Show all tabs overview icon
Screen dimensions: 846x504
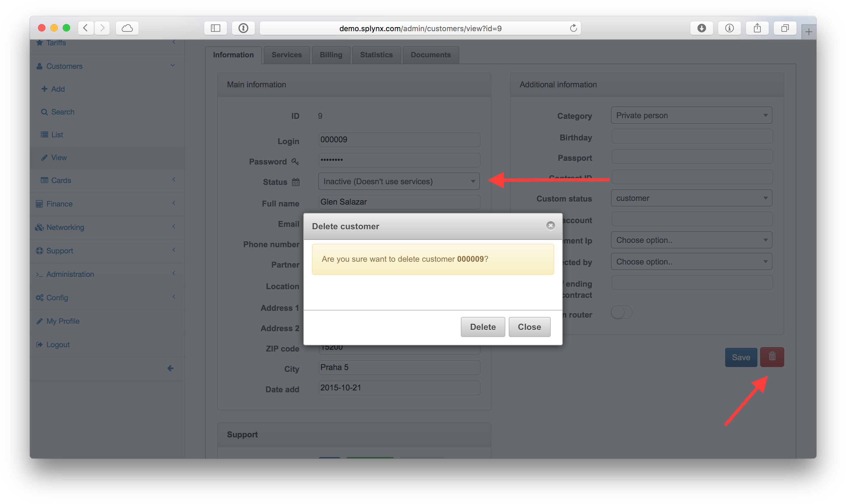pyautogui.click(x=785, y=28)
